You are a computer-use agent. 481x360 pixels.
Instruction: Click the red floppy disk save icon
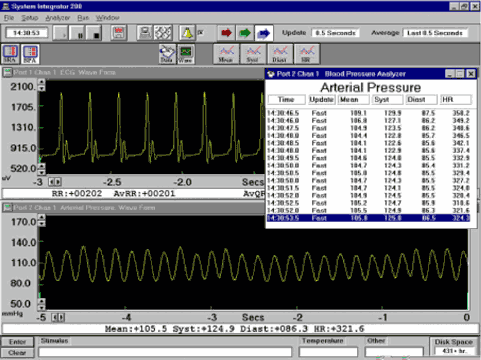click(119, 33)
